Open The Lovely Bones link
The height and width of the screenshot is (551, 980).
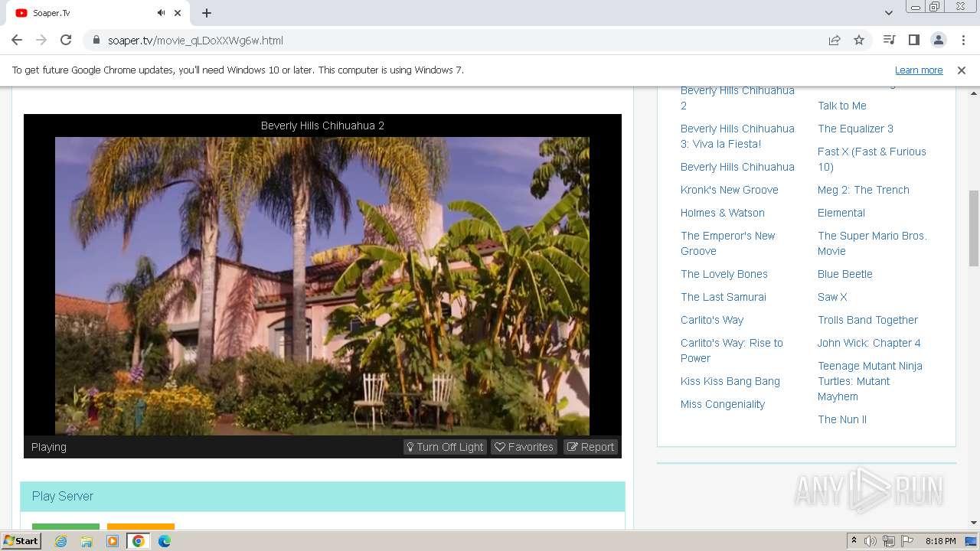tap(724, 274)
